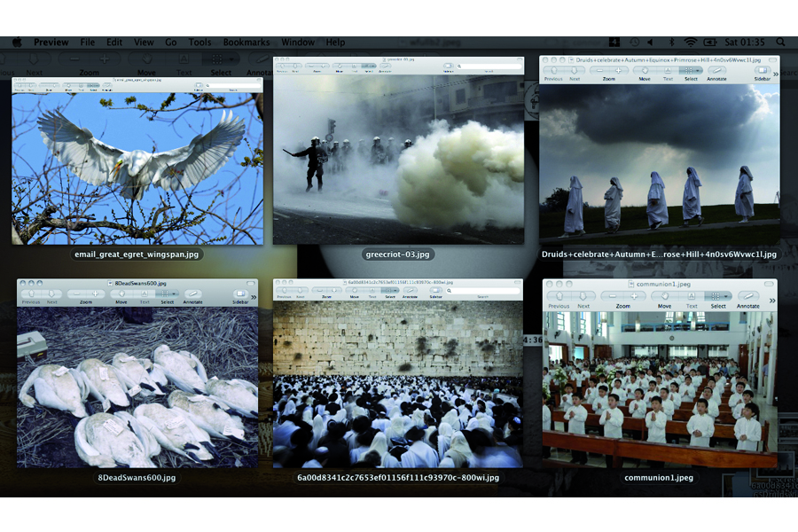Zoom in with plus in Druids window
Screen dimensions: 798x532
coord(618,70)
